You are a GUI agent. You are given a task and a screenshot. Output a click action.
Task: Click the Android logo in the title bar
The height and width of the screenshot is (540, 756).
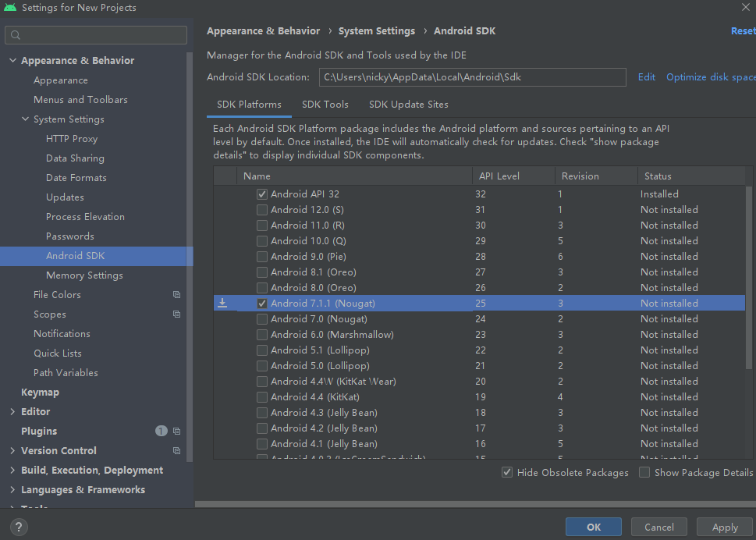(10, 7)
